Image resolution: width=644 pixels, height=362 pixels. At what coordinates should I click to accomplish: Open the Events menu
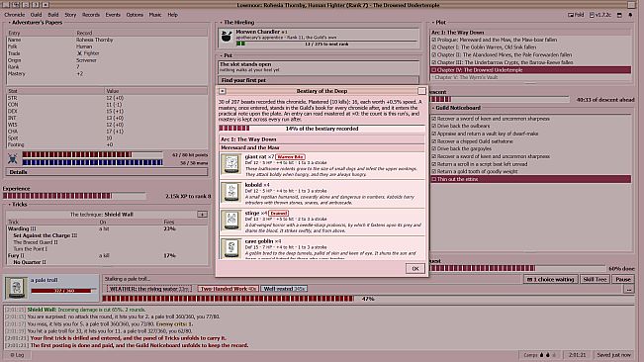coord(113,15)
